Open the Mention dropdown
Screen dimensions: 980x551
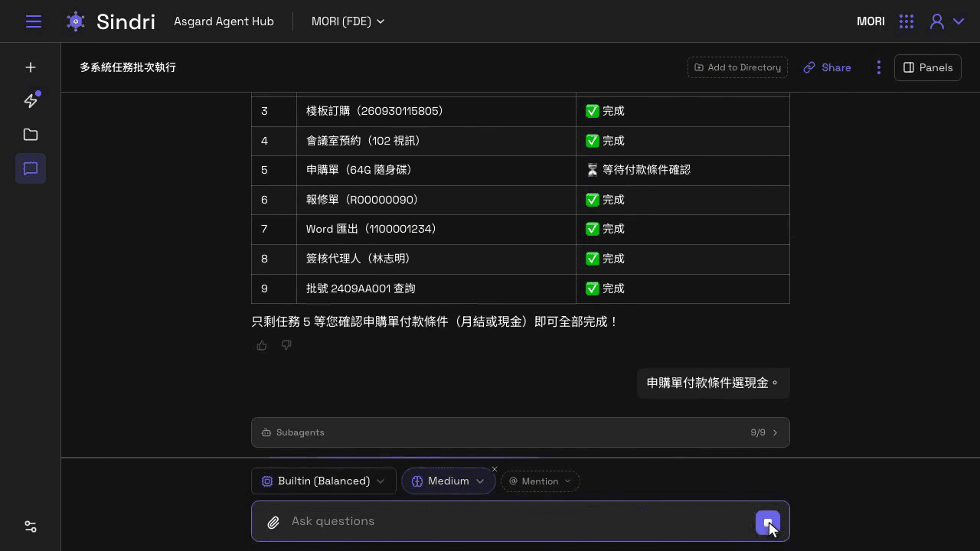pos(541,481)
